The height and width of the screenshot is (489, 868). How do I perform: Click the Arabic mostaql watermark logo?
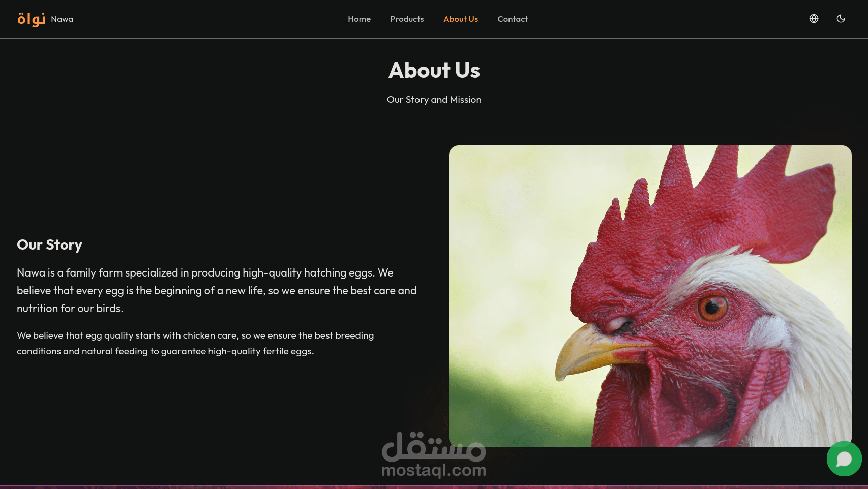pos(434,446)
